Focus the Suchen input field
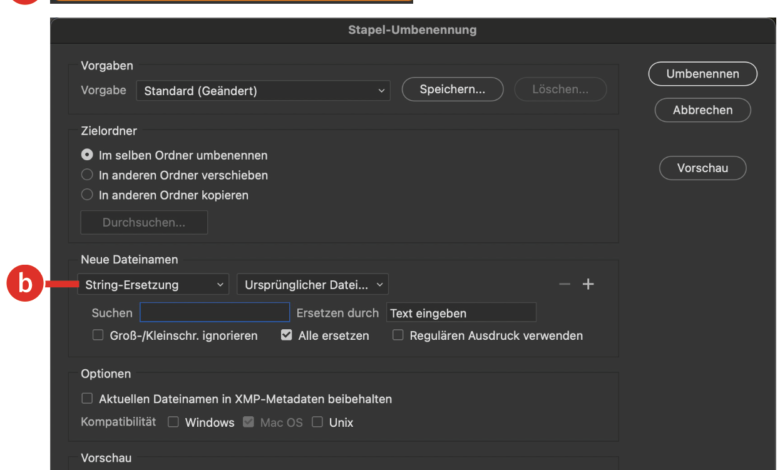 [214, 312]
